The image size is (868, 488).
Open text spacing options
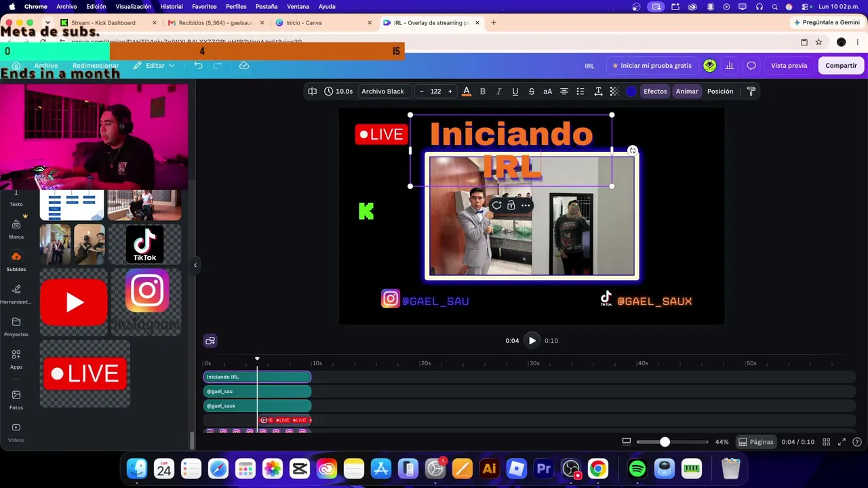click(x=598, y=91)
